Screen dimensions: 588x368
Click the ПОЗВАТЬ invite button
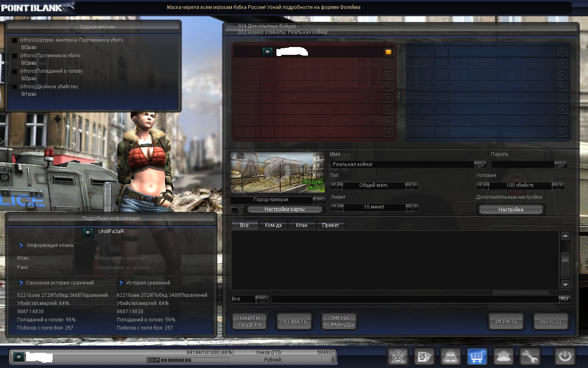(x=294, y=321)
